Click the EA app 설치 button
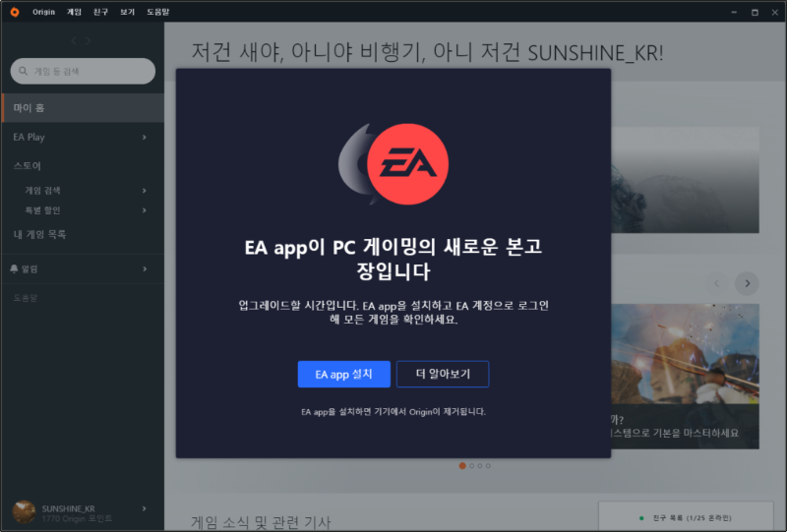The image size is (787, 532). point(343,375)
